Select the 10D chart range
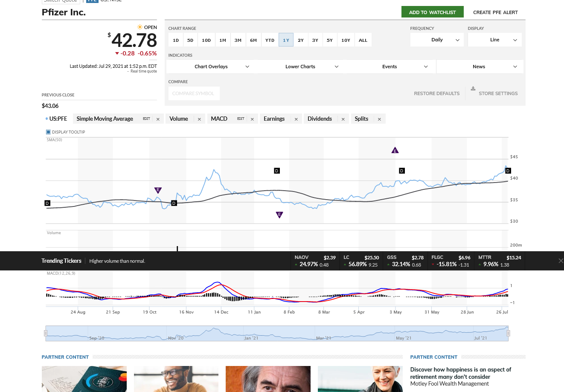The height and width of the screenshot is (392, 564). pyautogui.click(x=206, y=40)
